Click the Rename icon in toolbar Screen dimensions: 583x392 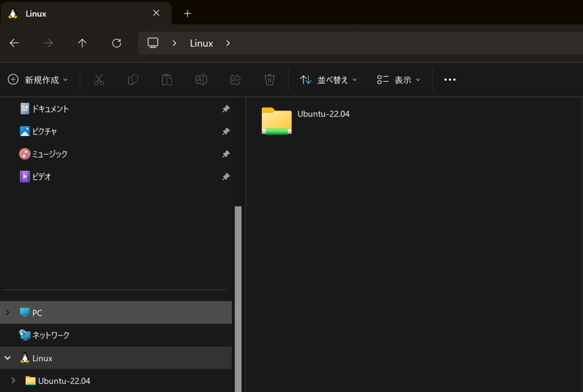[x=201, y=80]
